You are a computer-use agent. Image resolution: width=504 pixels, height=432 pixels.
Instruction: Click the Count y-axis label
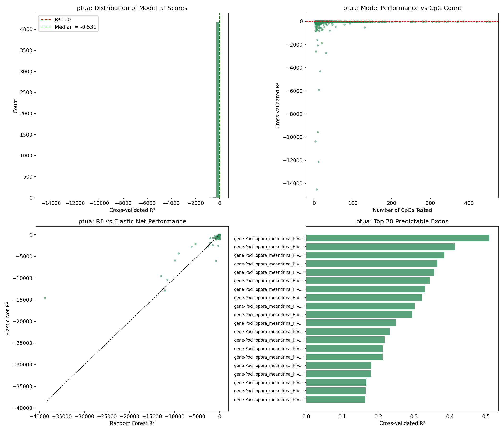click(x=15, y=106)
